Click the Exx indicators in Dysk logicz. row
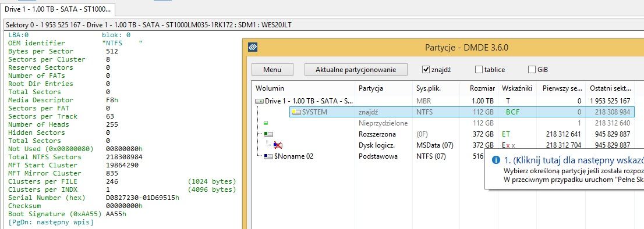 (508, 145)
